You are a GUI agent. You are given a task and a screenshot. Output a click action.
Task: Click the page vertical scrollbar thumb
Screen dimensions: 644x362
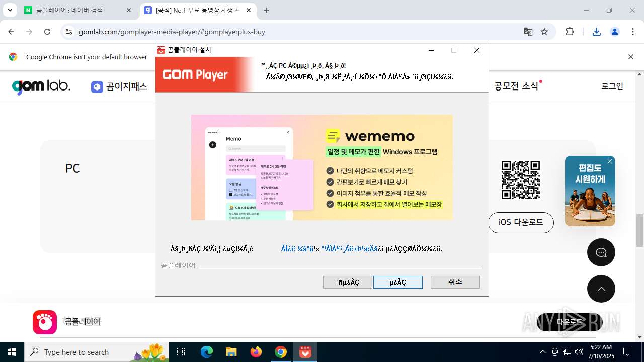pos(639,231)
